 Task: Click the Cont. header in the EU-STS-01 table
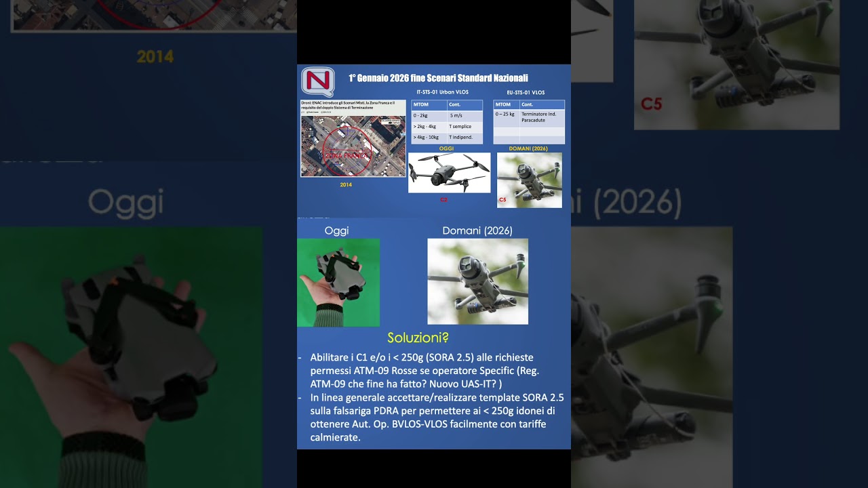(542, 105)
